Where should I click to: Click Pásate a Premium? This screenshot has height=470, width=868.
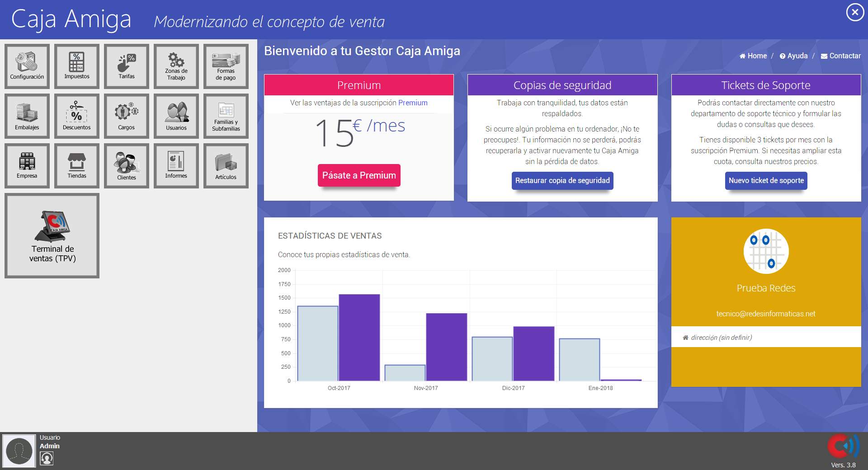[x=359, y=175]
